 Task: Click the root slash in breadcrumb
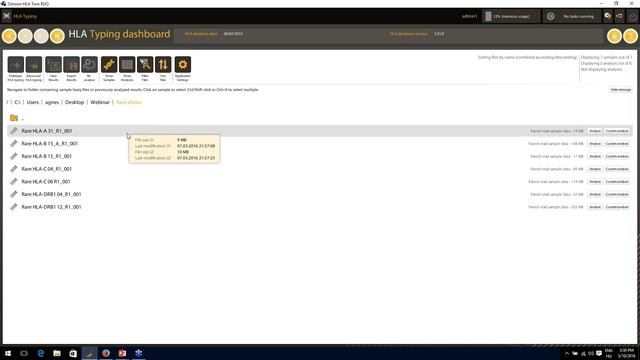click(7, 102)
